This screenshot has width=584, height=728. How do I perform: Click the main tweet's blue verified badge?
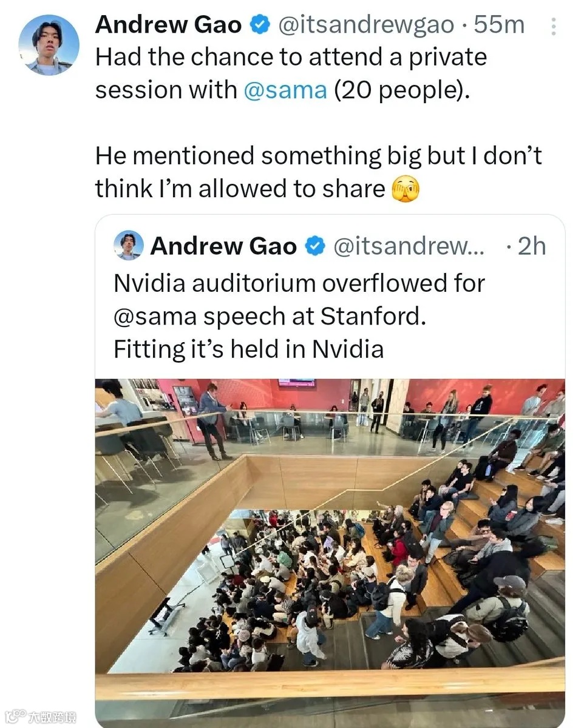coord(260,25)
